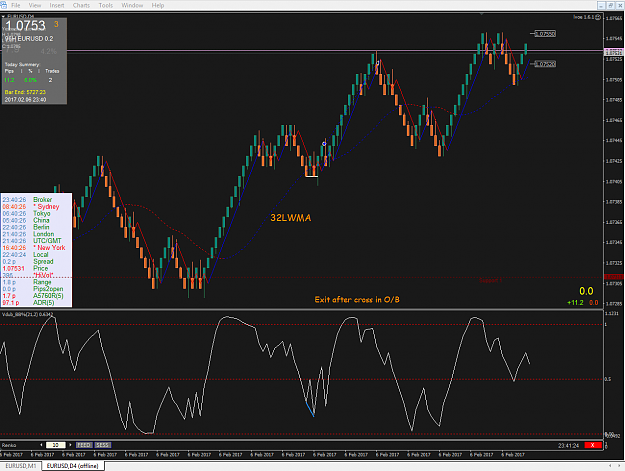Decrease Renko box size with left arrow
Screen dimensions: 625x471
pos(41,445)
